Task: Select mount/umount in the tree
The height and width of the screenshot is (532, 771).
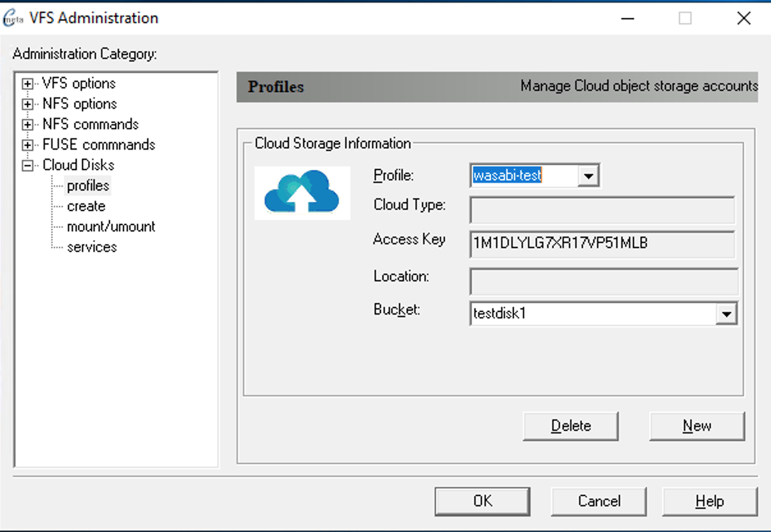Action: click(111, 227)
